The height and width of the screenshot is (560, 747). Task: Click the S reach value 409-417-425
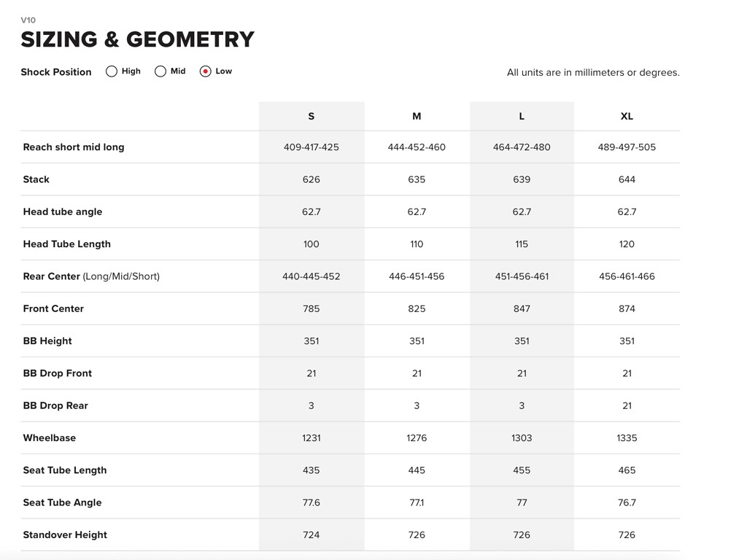pos(311,147)
